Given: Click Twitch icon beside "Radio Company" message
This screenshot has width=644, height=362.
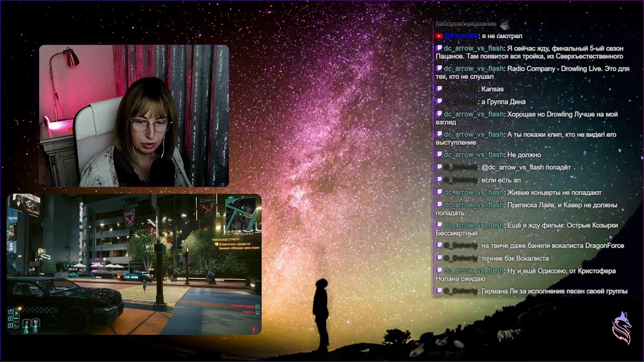Looking at the screenshot, I should click(x=439, y=69).
